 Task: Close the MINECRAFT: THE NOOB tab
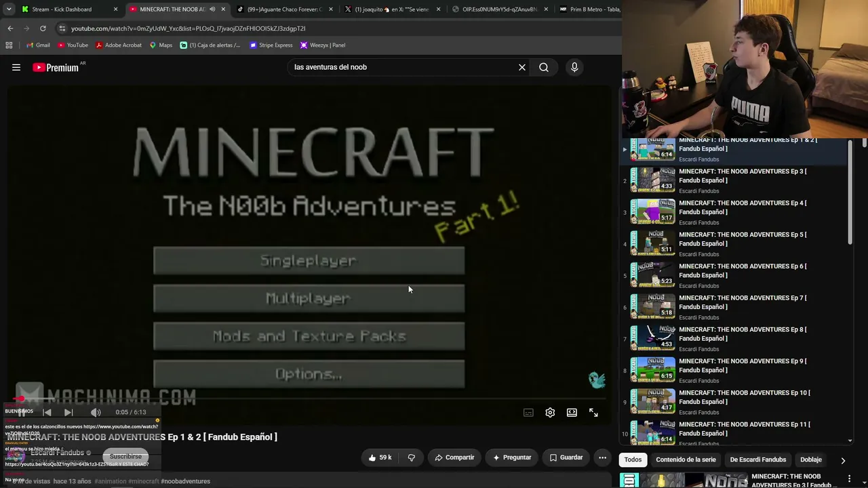(223, 9)
